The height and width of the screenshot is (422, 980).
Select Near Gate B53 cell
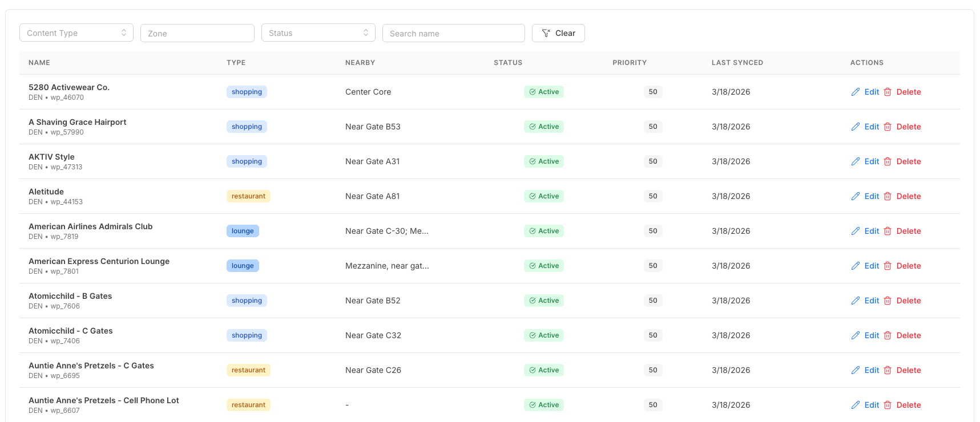[373, 127]
